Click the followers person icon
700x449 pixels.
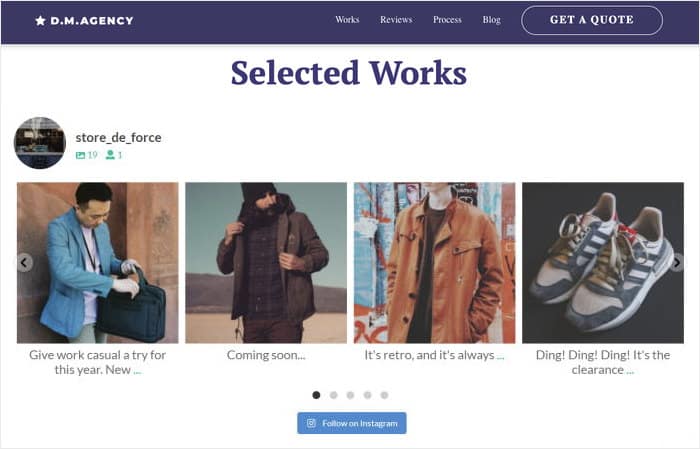click(x=110, y=155)
